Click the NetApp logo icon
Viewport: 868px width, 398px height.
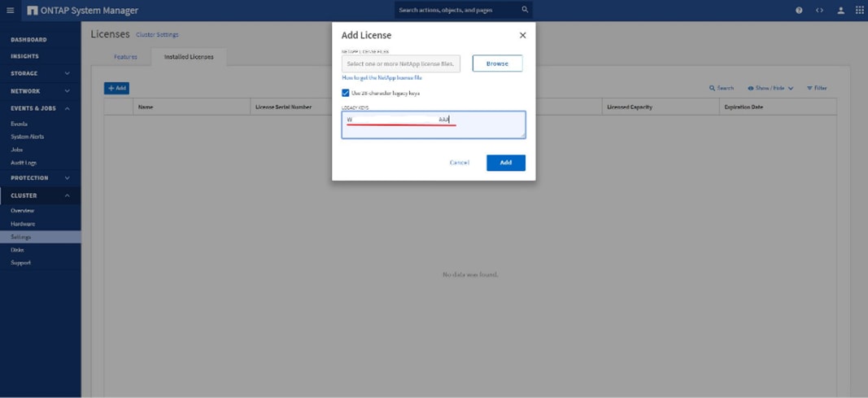pos(32,11)
